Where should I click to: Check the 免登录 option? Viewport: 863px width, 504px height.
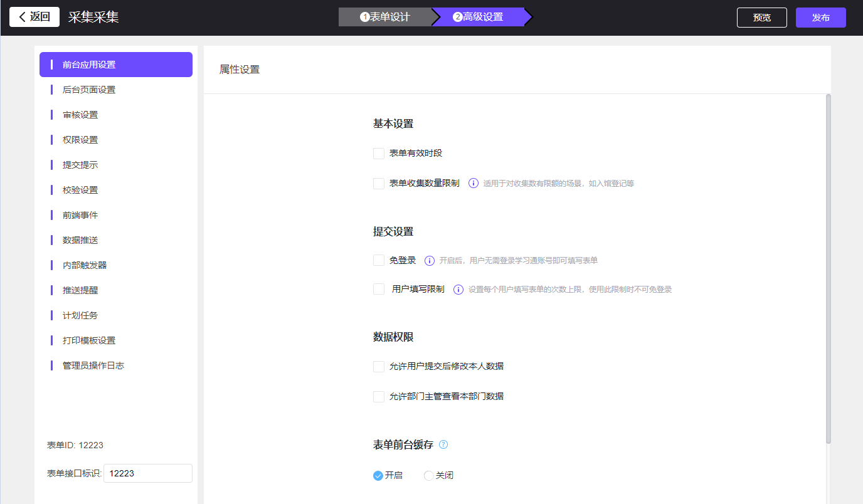(x=379, y=260)
